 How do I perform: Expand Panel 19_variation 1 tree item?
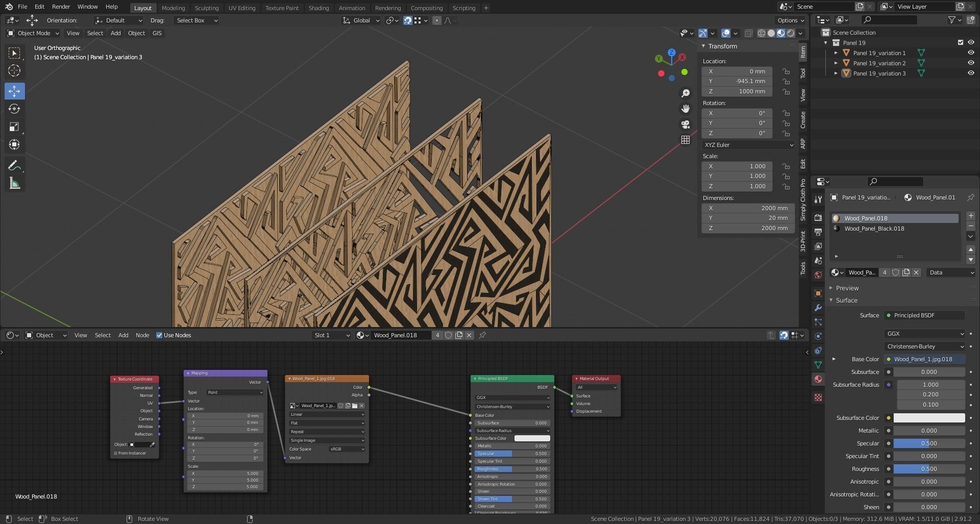tap(836, 53)
